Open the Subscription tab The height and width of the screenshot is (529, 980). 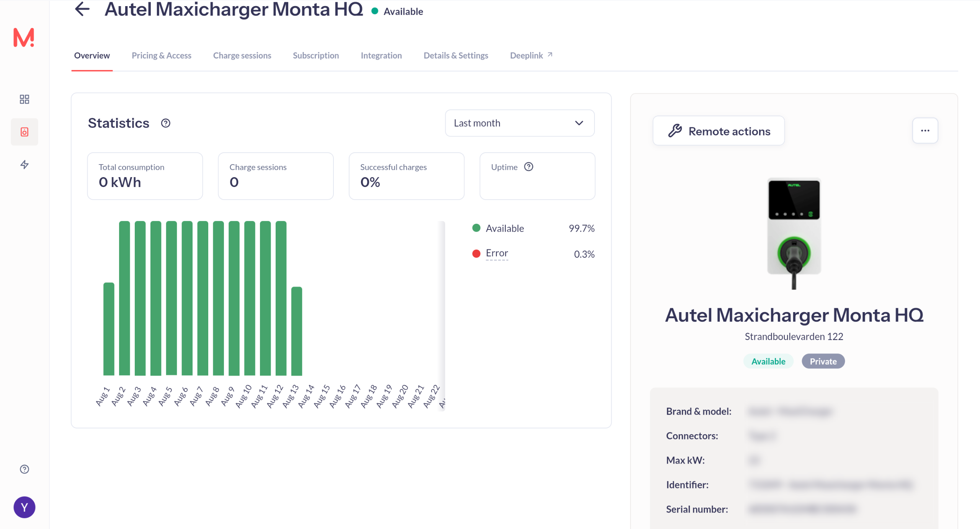316,55
